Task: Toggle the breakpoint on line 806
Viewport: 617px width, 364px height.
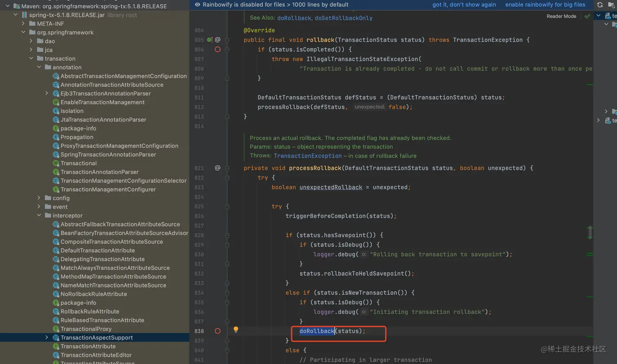Action: pos(218,49)
